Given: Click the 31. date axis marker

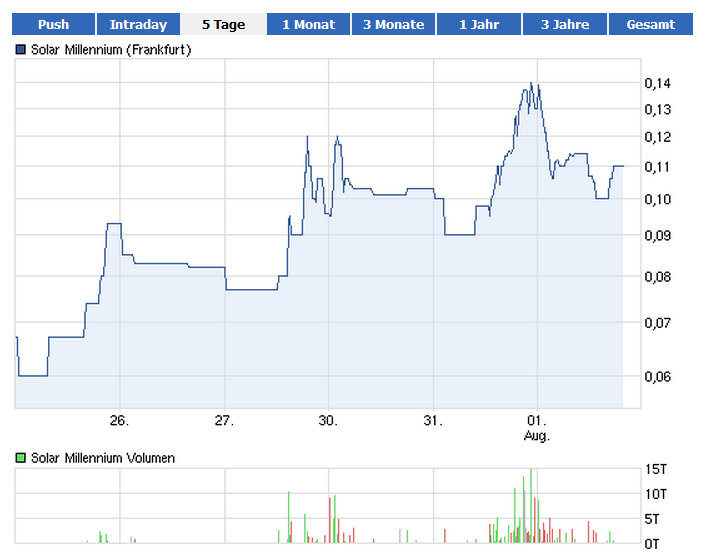Looking at the screenshot, I should click(433, 420).
